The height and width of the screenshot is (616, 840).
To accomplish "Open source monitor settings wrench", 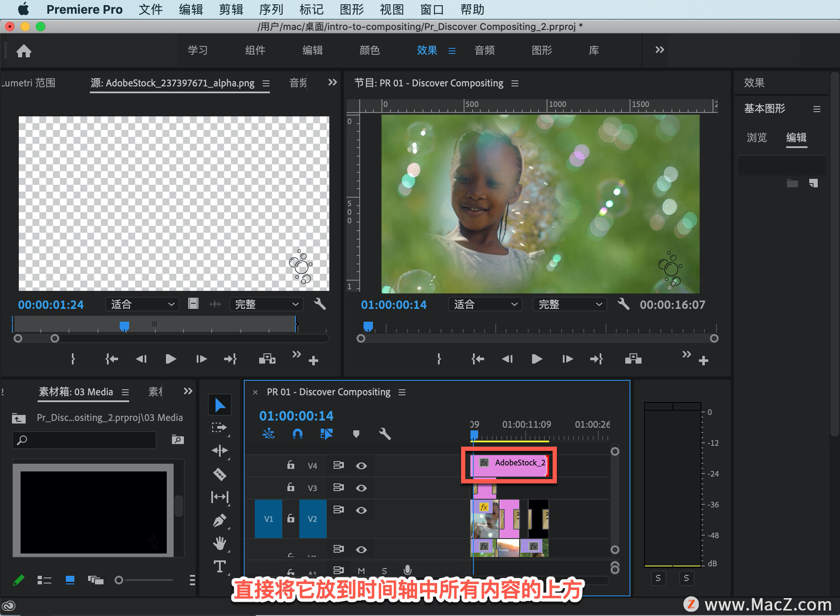I will (320, 304).
